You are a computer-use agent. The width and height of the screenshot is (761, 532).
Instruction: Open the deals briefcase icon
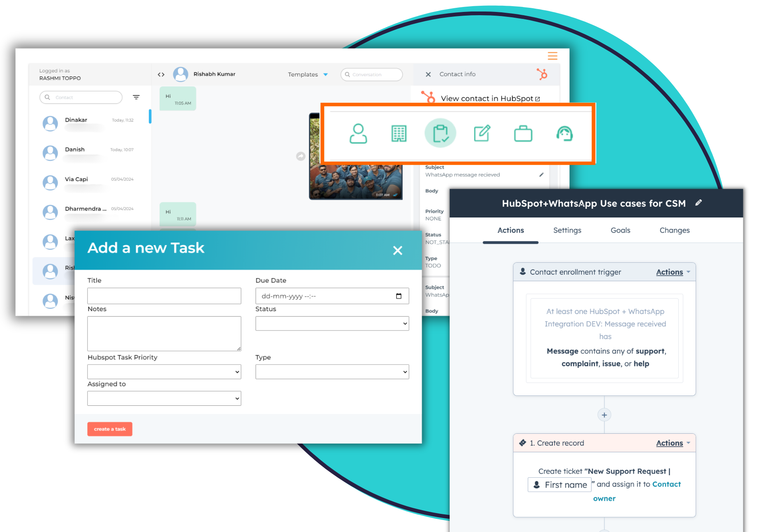[x=523, y=134]
